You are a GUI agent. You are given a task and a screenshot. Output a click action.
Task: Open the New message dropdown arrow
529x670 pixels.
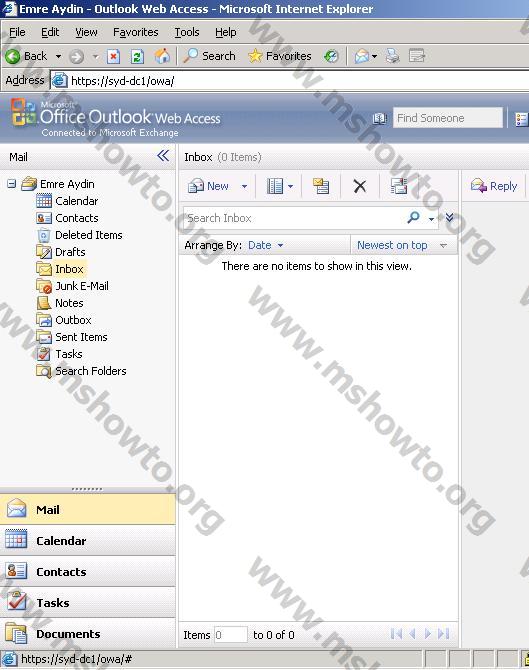point(244,186)
